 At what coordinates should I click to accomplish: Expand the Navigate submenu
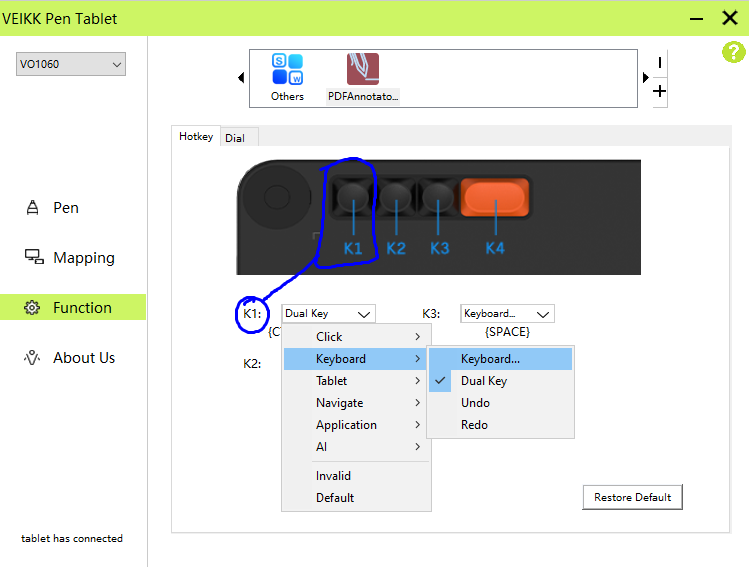pyautogui.click(x=356, y=403)
